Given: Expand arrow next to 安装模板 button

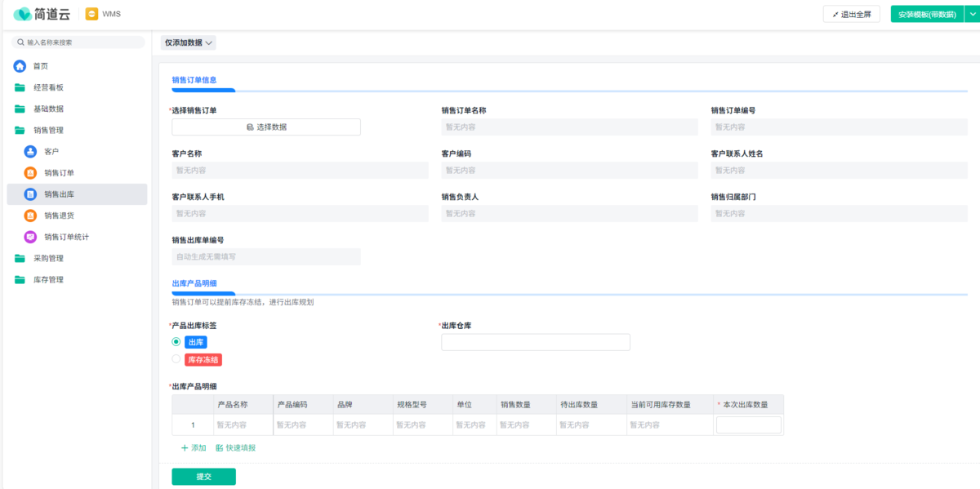Looking at the screenshot, I should click(x=970, y=14).
